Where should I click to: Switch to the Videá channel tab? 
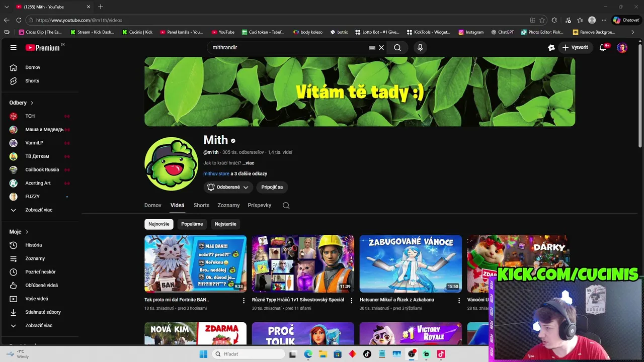[177, 205]
